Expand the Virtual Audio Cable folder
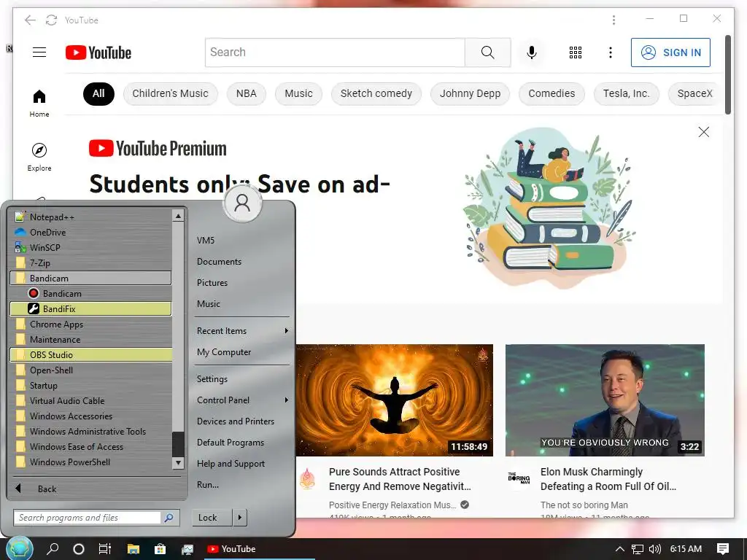This screenshot has height=560, width=747. pos(90,401)
